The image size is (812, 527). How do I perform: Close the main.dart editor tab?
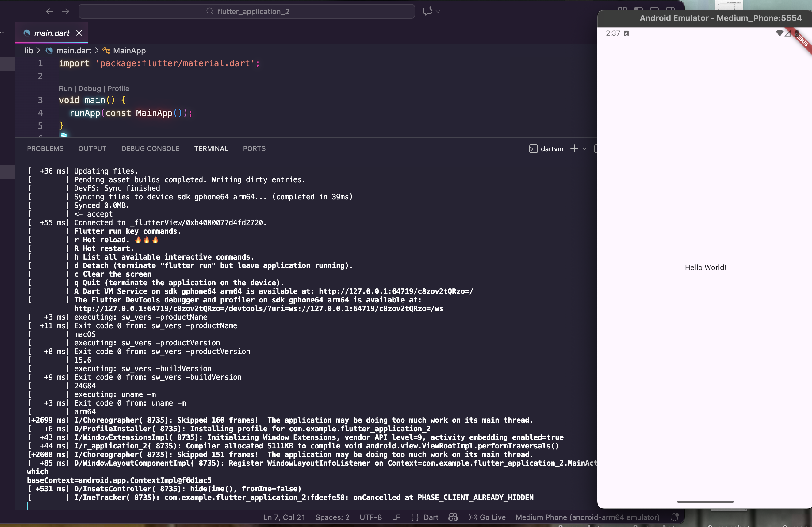[79, 33]
